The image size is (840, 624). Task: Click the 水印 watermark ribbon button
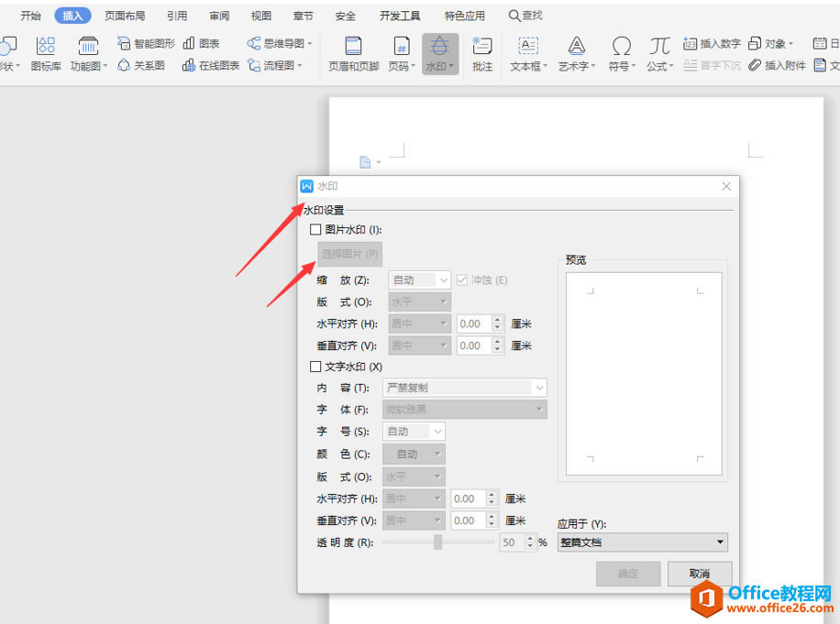pos(440,54)
